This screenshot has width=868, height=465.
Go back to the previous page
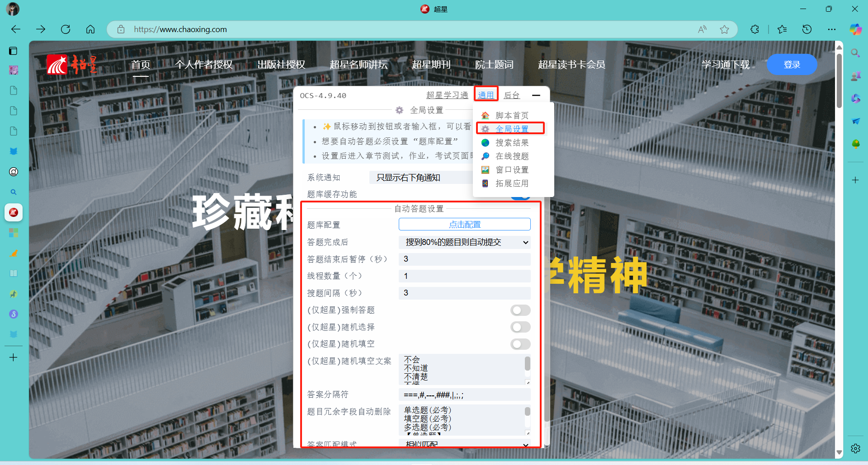pos(16,29)
